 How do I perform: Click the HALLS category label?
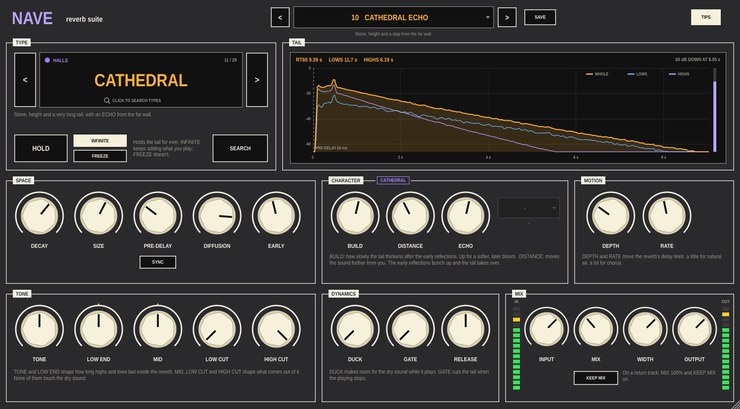60,60
